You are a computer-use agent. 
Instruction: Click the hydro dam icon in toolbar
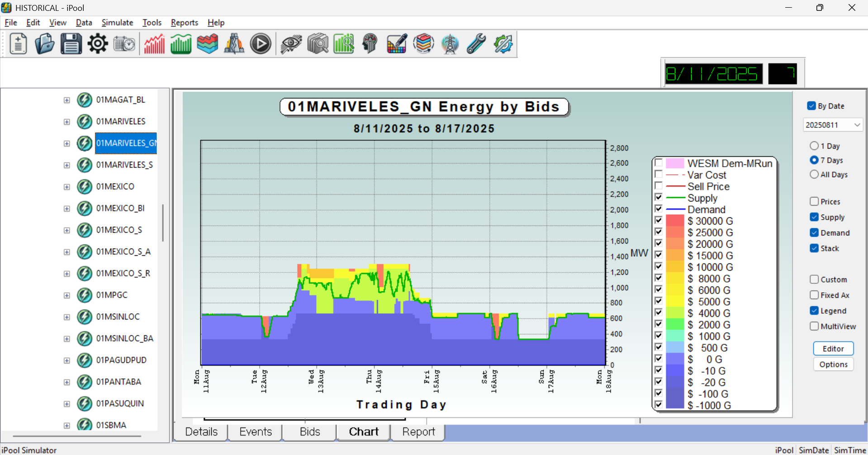pos(234,44)
